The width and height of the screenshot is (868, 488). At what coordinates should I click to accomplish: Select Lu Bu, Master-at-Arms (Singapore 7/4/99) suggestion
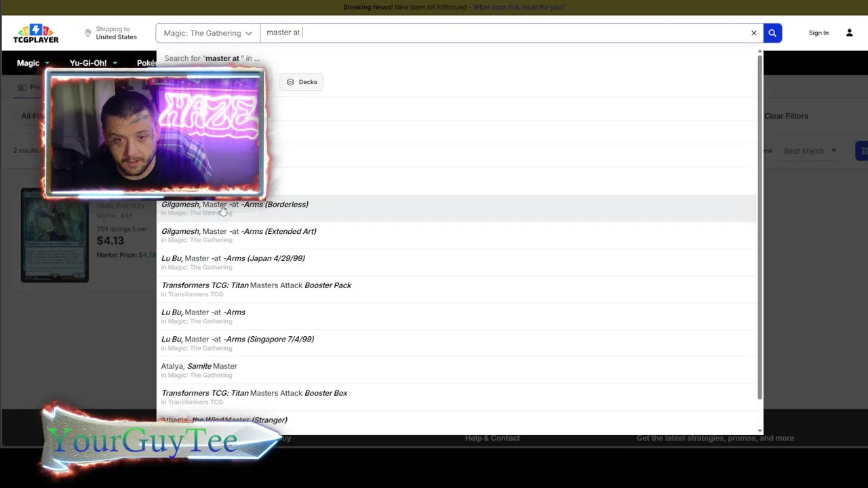(x=456, y=343)
